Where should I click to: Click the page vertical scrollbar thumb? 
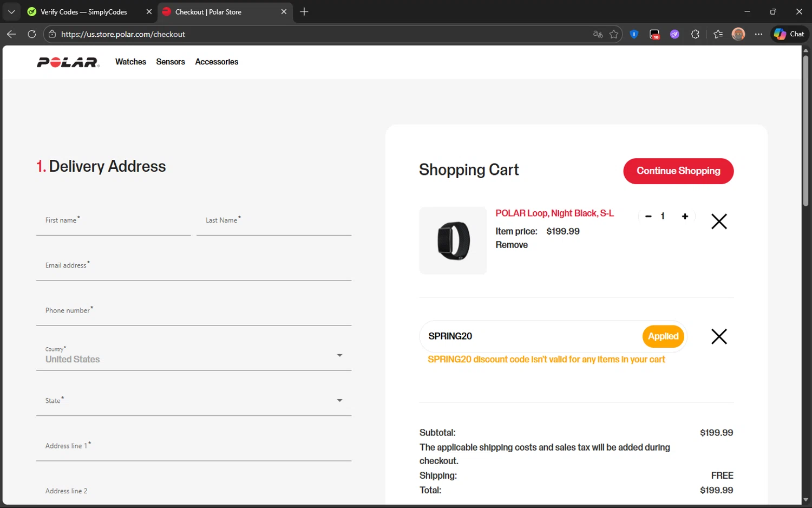coord(806,130)
